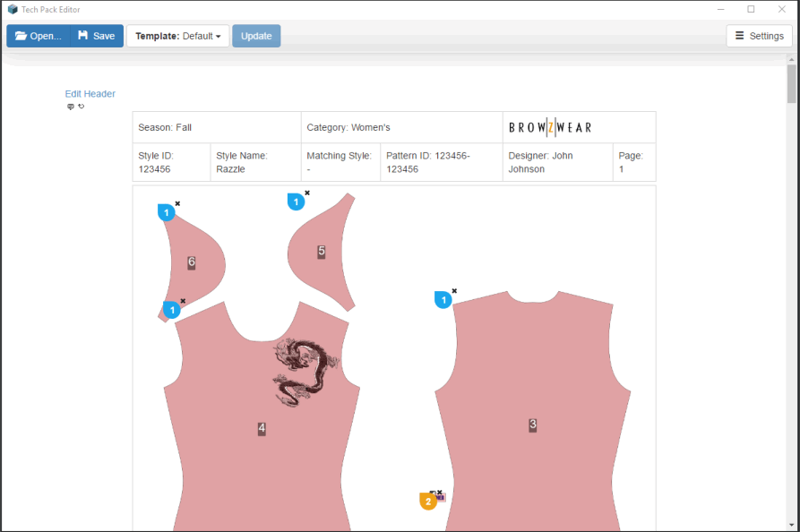Open the Settings menu
The height and width of the screenshot is (532, 800).
click(759, 36)
